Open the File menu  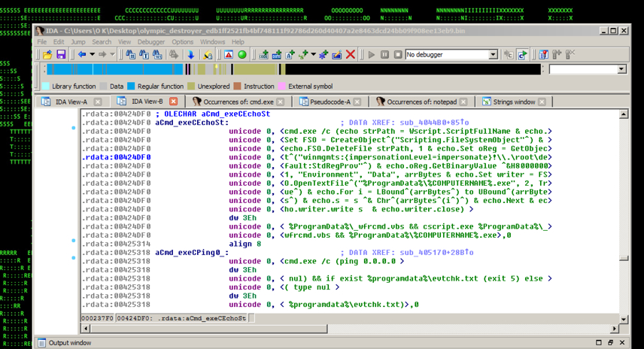42,42
